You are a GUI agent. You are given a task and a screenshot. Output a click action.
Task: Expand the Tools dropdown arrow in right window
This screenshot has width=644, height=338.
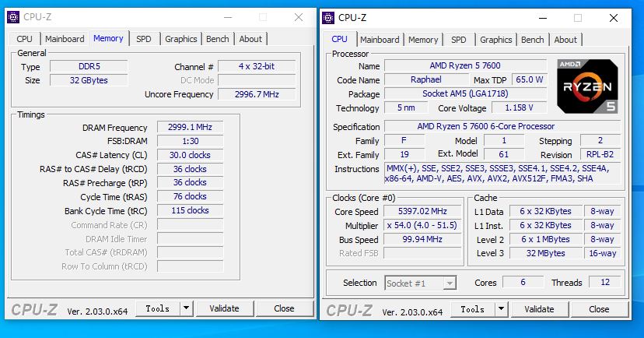pyautogui.click(x=502, y=309)
